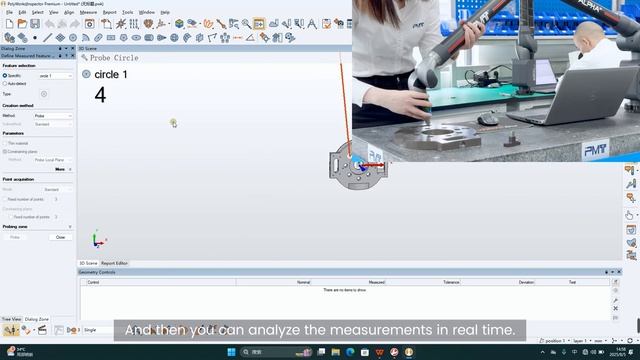This screenshot has height=360, width=640.
Task: Click the hand pointer icon in right sidebar
Action: pyautogui.click(x=629, y=215)
